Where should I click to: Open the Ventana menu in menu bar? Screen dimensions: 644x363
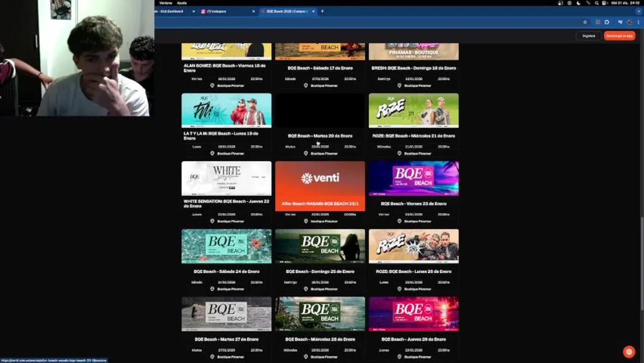(x=166, y=3)
